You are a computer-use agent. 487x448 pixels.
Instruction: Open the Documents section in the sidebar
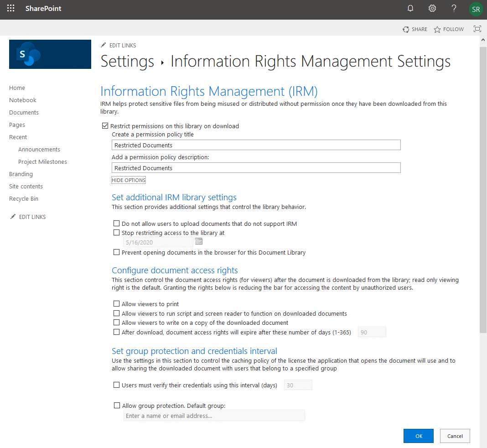coord(24,112)
